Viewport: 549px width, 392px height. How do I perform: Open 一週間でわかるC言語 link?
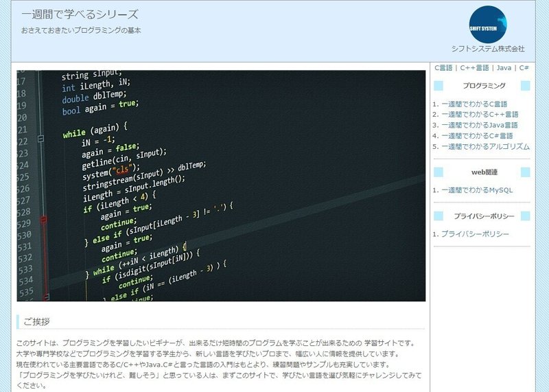(x=474, y=104)
